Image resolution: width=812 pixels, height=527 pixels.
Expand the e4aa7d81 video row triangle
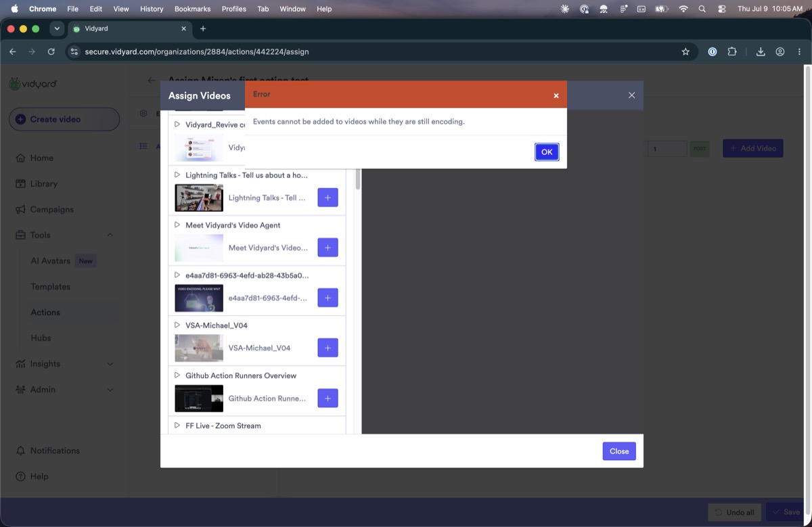pos(177,275)
